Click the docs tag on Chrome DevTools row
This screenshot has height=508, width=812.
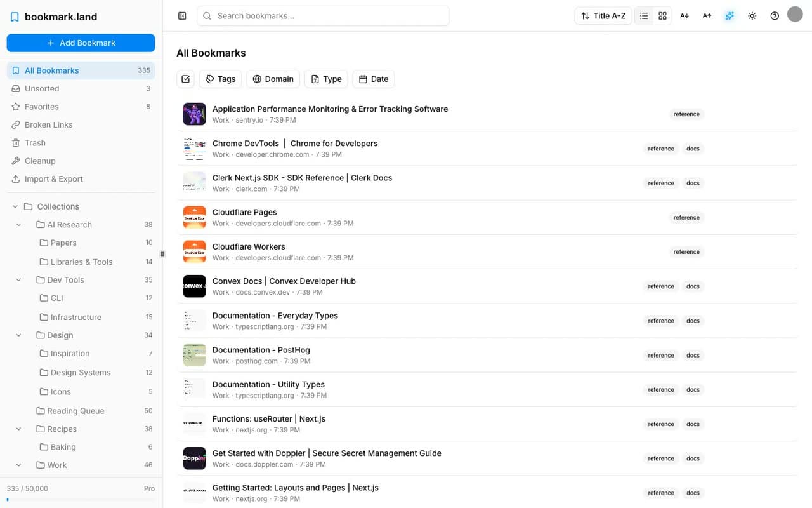[x=693, y=149]
